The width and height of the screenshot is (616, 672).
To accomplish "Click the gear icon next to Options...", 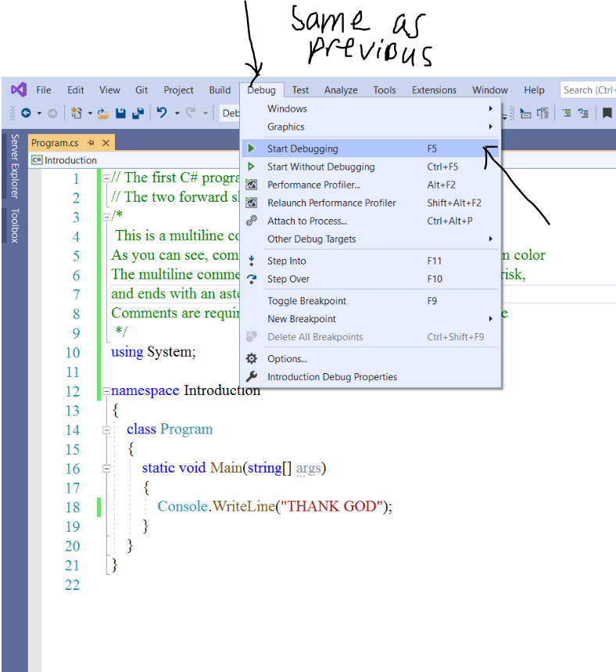I will (252, 358).
